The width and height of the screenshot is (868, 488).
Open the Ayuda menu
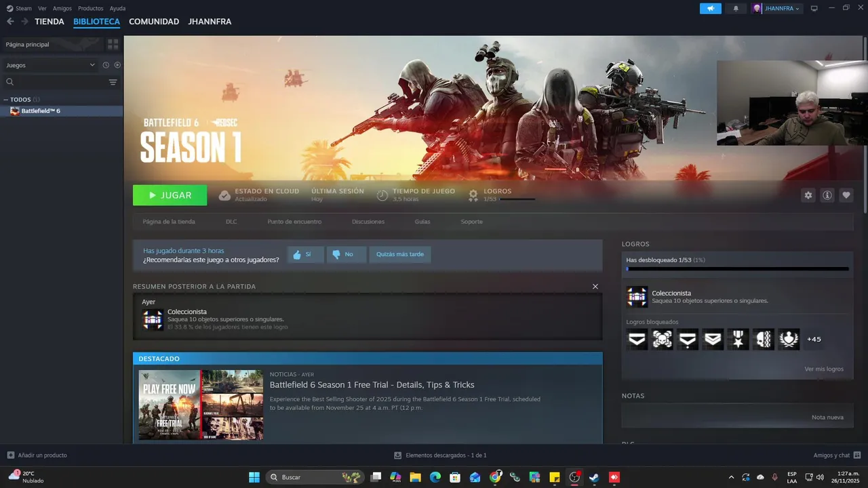click(x=117, y=8)
